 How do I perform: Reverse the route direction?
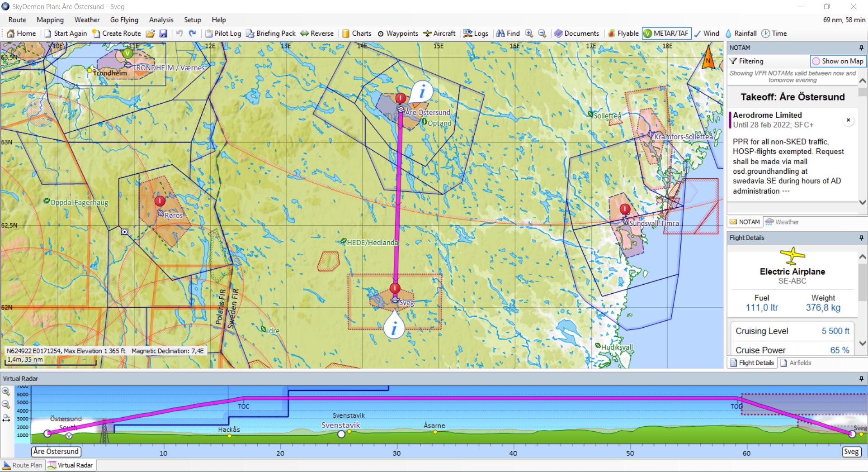click(x=317, y=33)
